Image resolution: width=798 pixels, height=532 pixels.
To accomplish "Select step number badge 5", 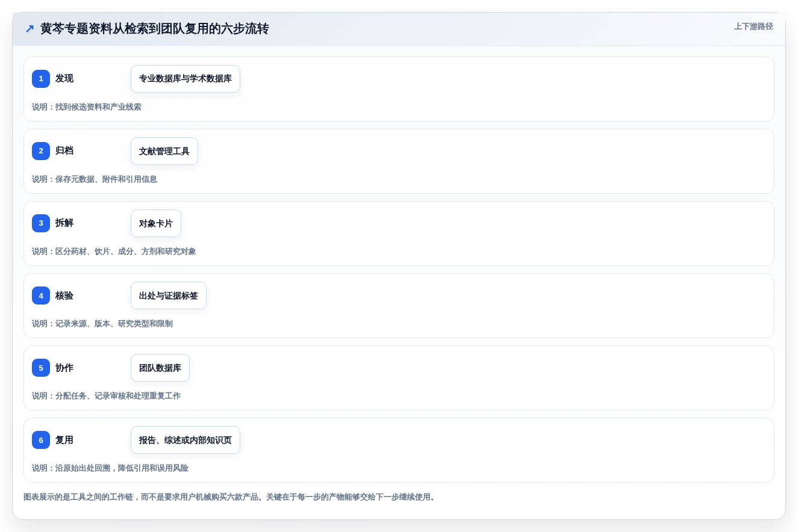I will [41, 368].
